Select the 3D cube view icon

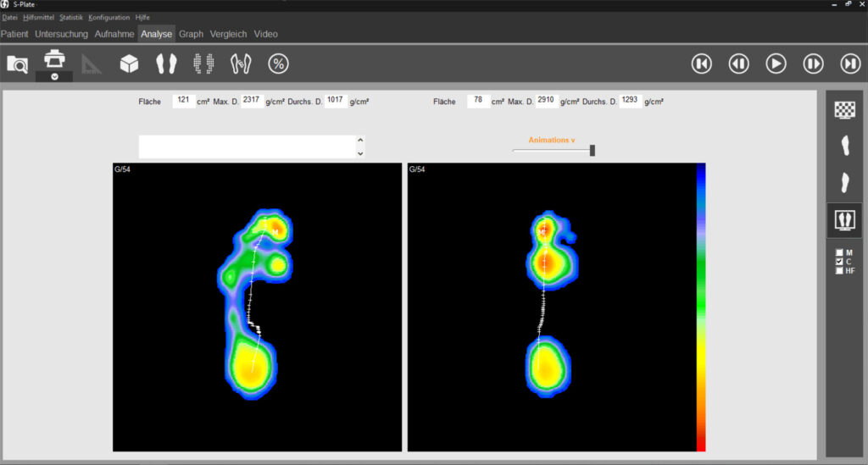pos(129,64)
